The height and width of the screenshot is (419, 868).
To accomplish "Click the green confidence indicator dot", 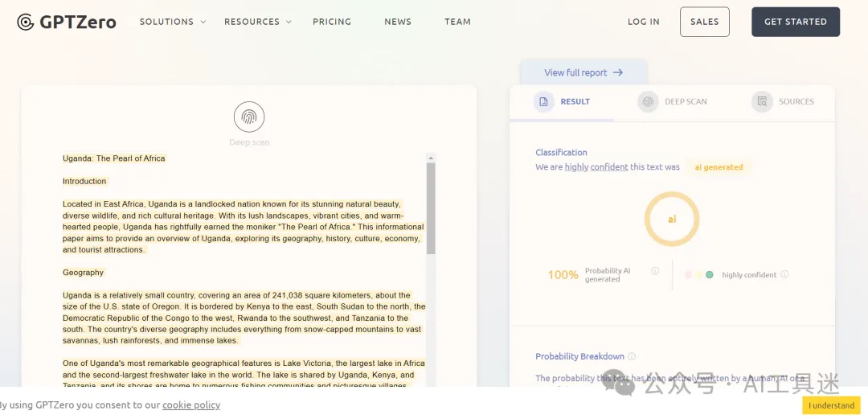I will tap(710, 275).
